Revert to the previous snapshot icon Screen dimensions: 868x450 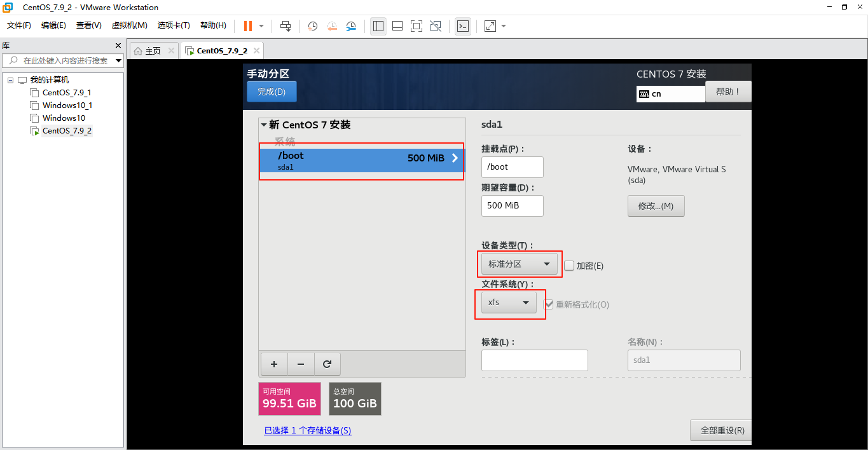[x=332, y=26]
